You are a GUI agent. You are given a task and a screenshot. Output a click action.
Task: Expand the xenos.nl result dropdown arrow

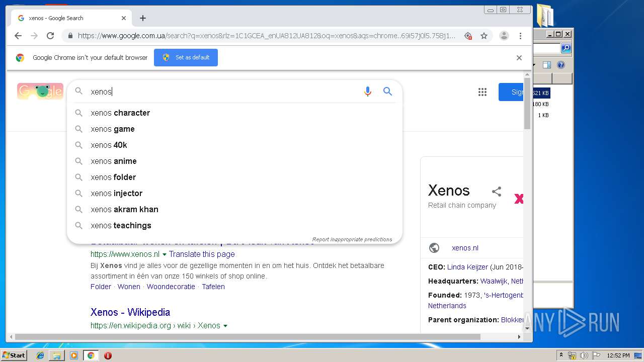165,254
